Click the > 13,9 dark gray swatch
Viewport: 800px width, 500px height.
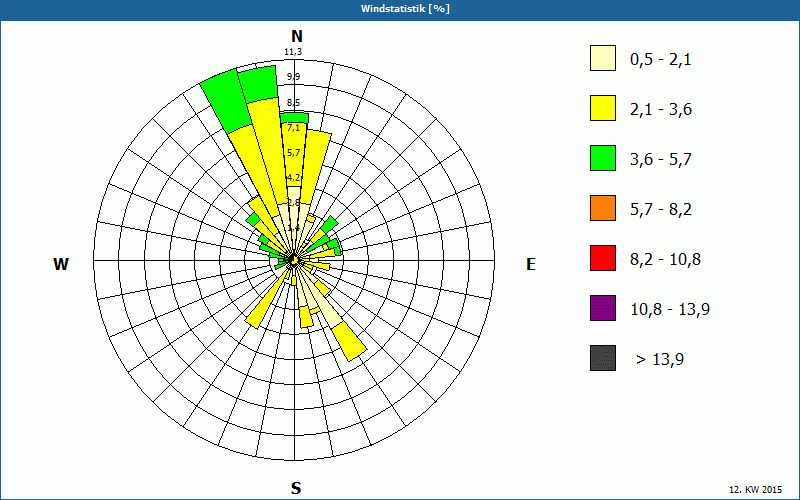point(603,358)
